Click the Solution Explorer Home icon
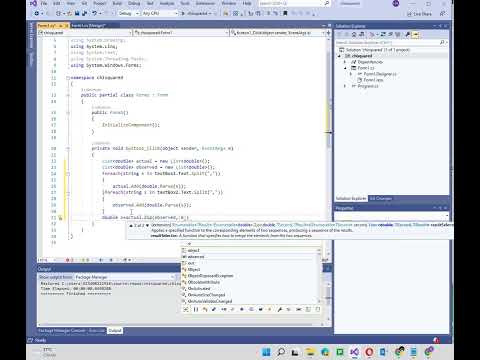Screen dimensions: 480x360 pyautogui.click(x=354, y=34)
